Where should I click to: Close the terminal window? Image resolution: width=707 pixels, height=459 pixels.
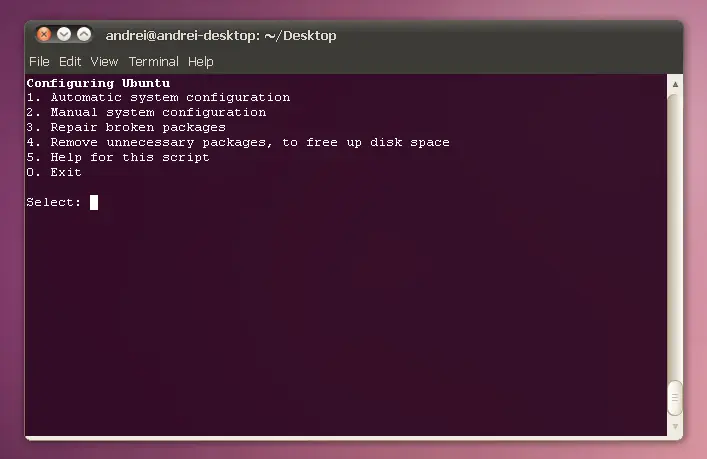point(44,34)
